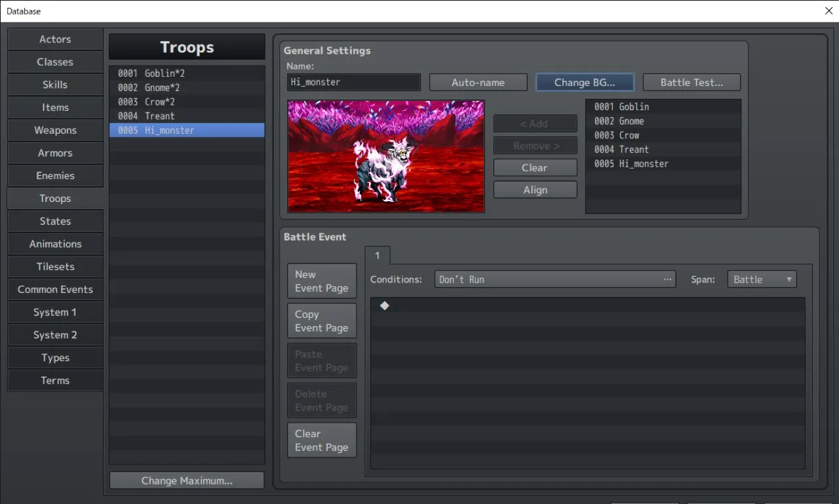Open the Terms section
839x504 pixels.
pyautogui.click(x=55, y=380)
